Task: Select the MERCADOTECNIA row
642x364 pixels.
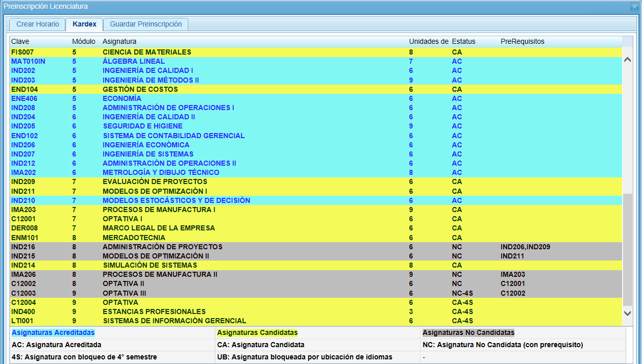Action: [x=204, y=237]
